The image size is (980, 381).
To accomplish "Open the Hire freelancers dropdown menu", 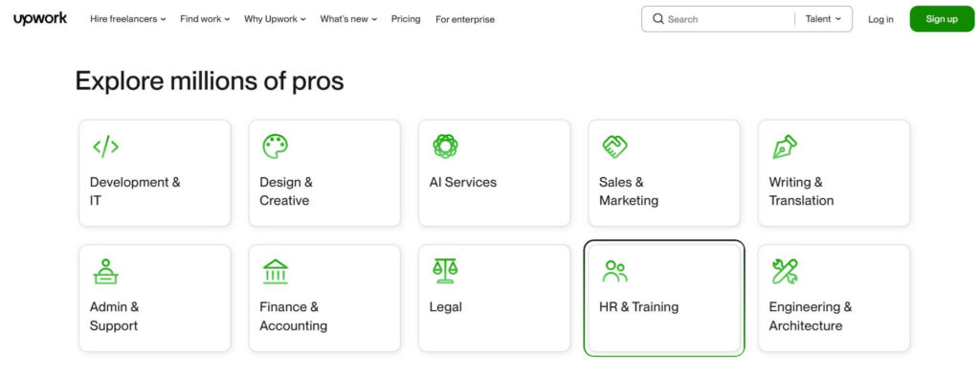I will tap(128, 19).
